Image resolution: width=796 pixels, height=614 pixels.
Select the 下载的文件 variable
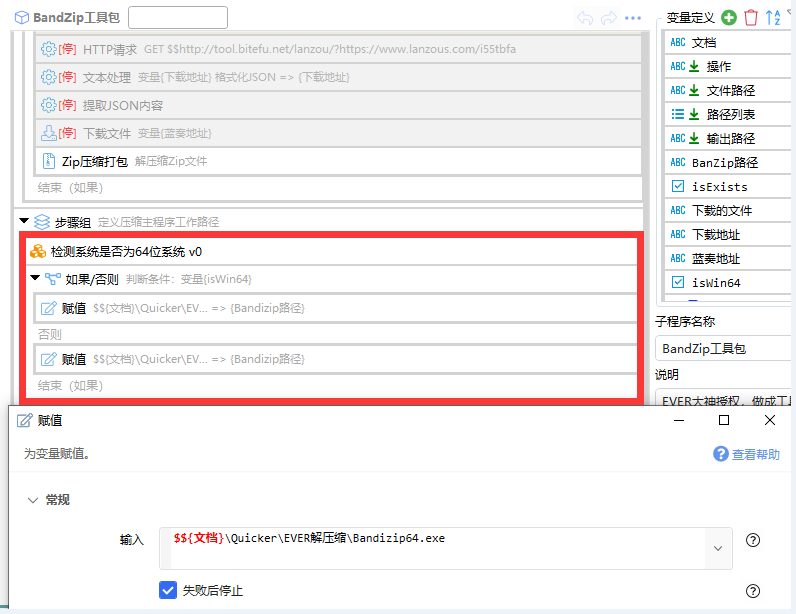pos(727,210)
